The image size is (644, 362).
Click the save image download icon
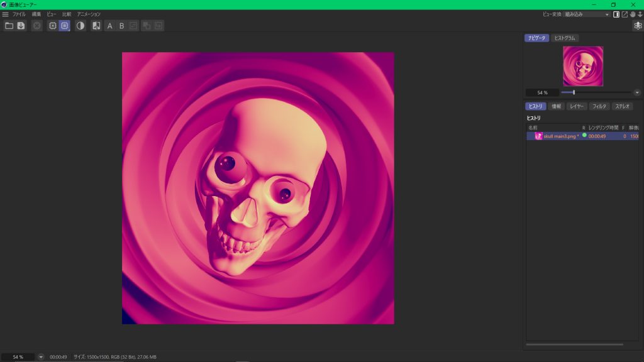tap(21, 26)
